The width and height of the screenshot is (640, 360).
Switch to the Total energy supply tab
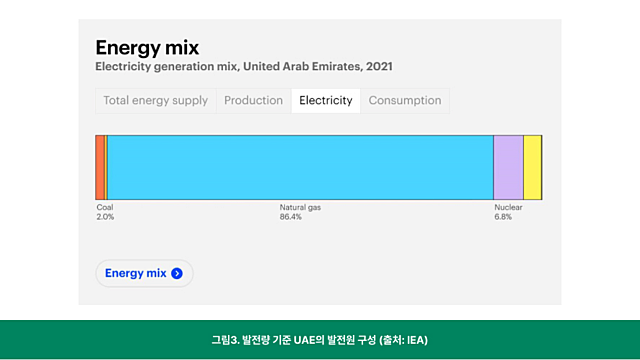pyautogui.click(x=156, y=100)
